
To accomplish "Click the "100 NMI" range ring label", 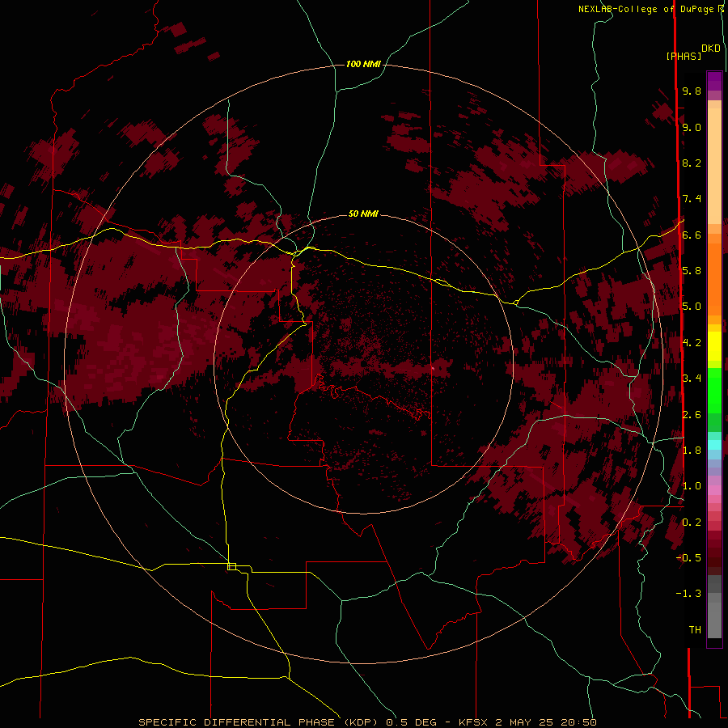I will pyautogui.click(x=363, y=64).
